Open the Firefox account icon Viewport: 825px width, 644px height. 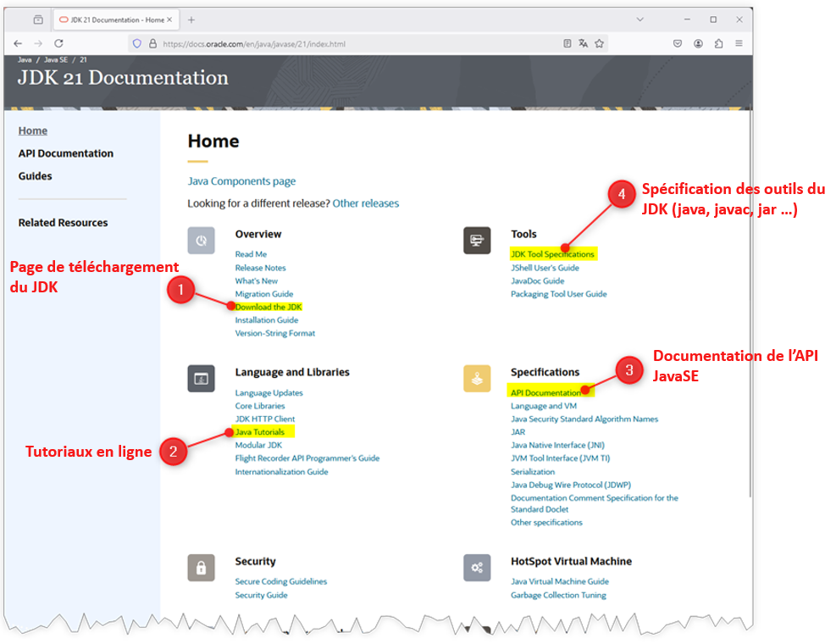coord(698,43)
